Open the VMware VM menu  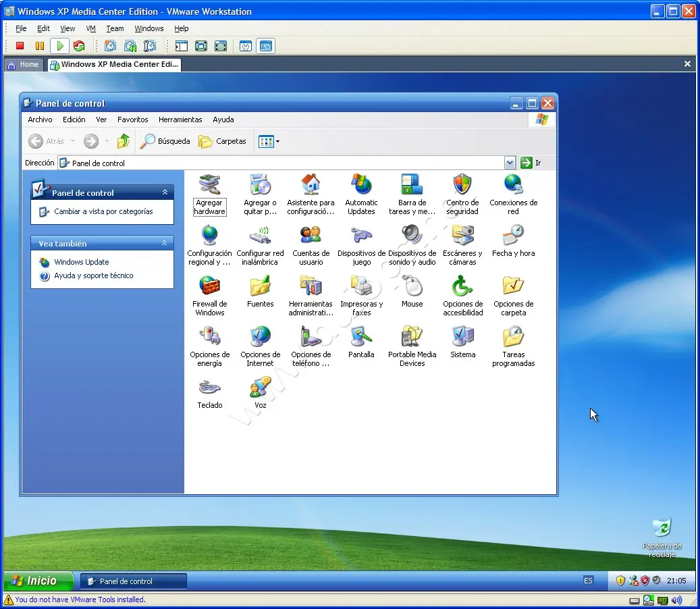(x=90, y=28)
